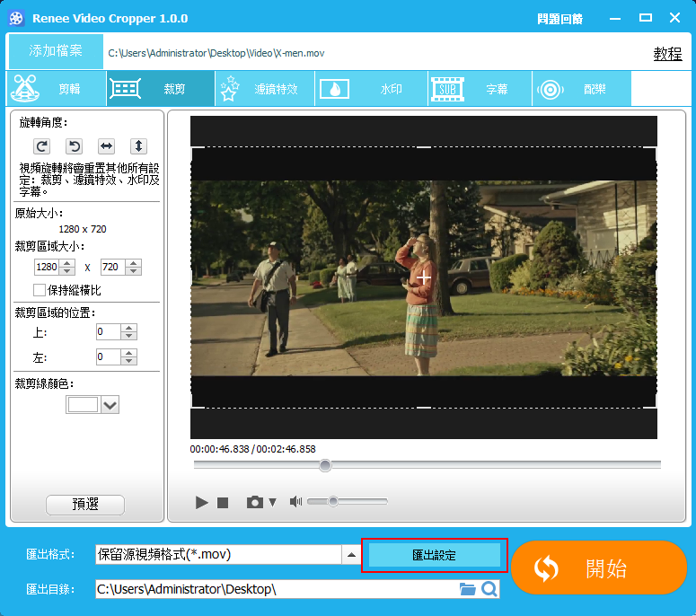696x616 pixels.
Task: Open snapshot options dropdown arrow
Action: coord(272,502)
